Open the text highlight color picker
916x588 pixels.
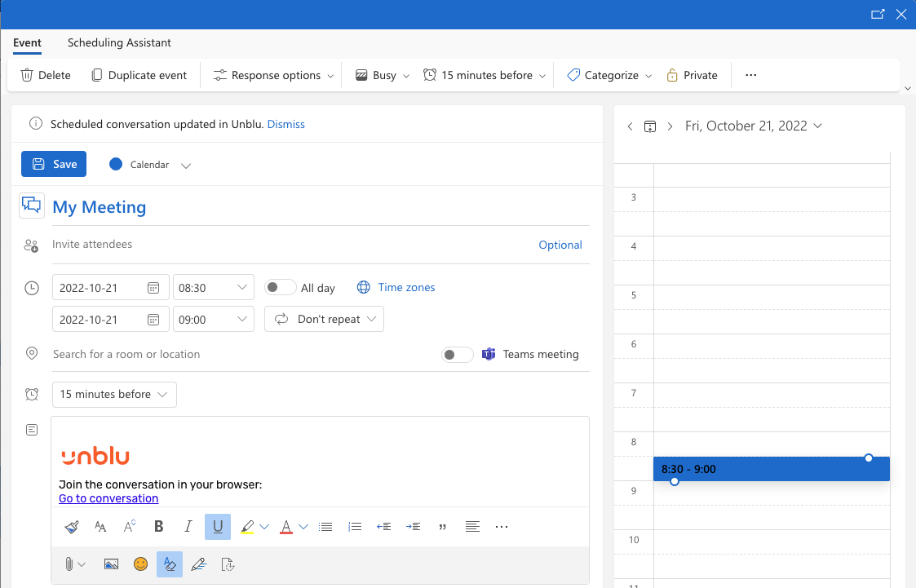264,527
